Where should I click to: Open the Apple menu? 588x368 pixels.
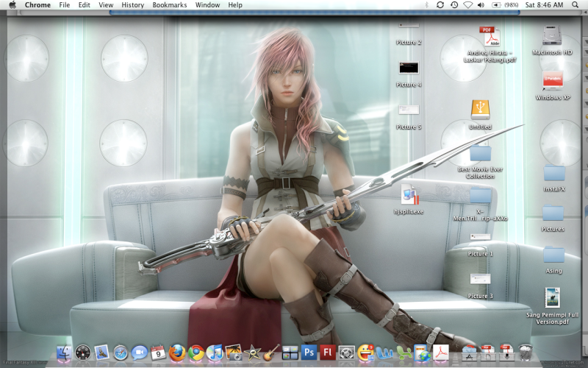12,5
